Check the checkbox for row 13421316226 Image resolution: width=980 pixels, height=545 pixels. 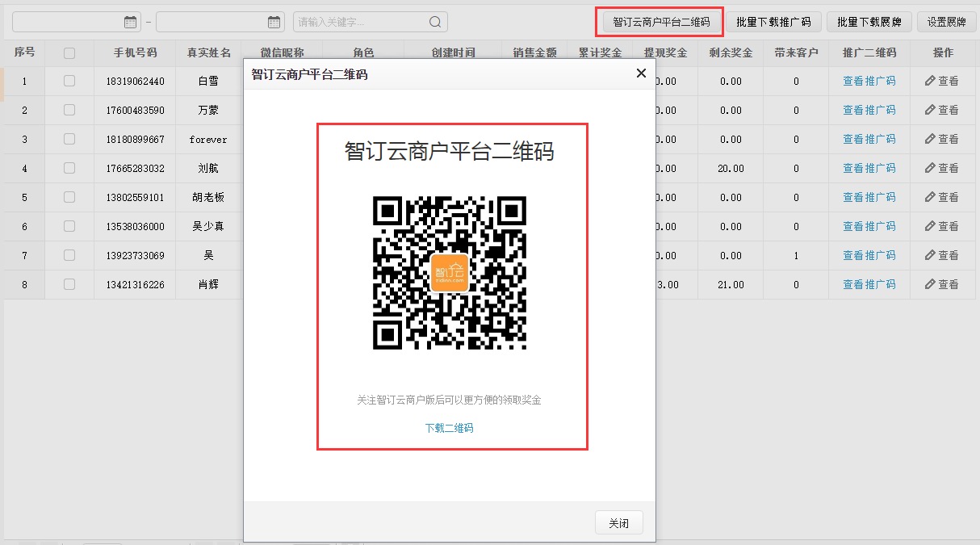(69, 284)
